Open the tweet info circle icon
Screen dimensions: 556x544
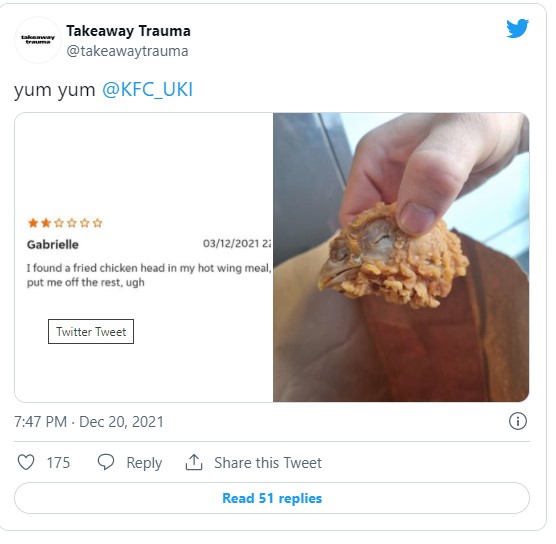tap(518, 421)
